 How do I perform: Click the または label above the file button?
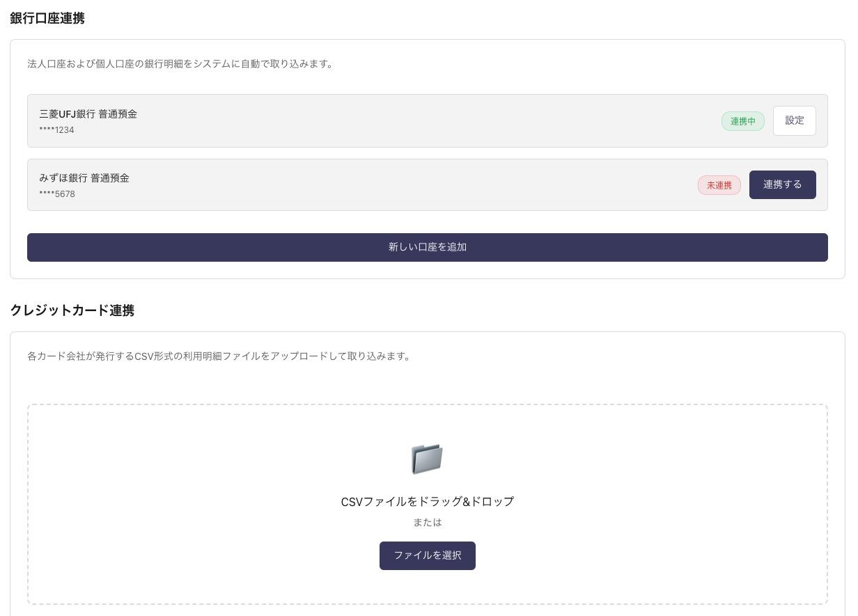[x=427, y=523]
